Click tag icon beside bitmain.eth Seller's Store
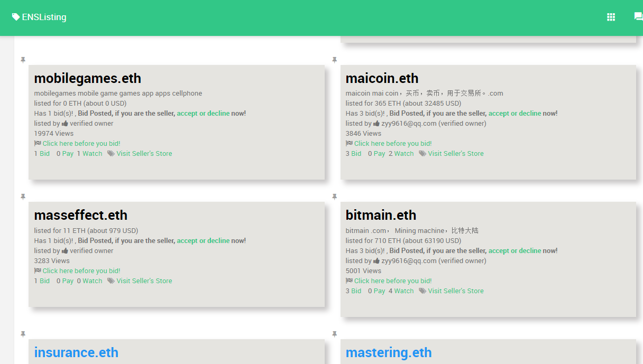 [x=422, y=291]
